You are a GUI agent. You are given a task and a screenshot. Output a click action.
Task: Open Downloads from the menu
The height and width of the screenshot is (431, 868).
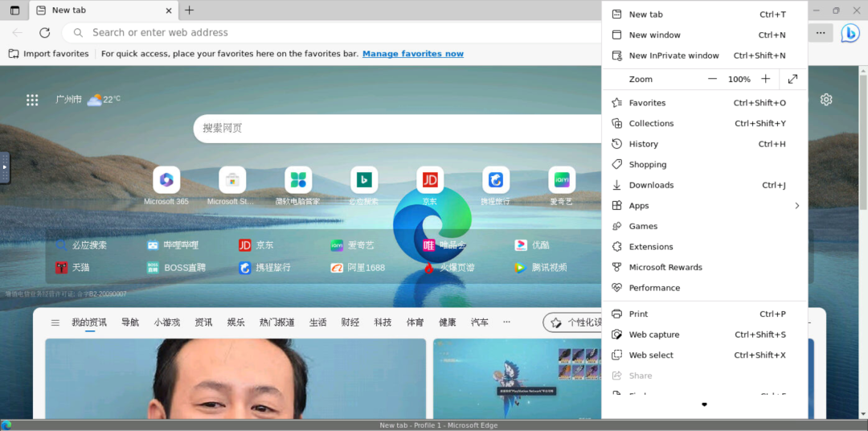tap(704, 185)
